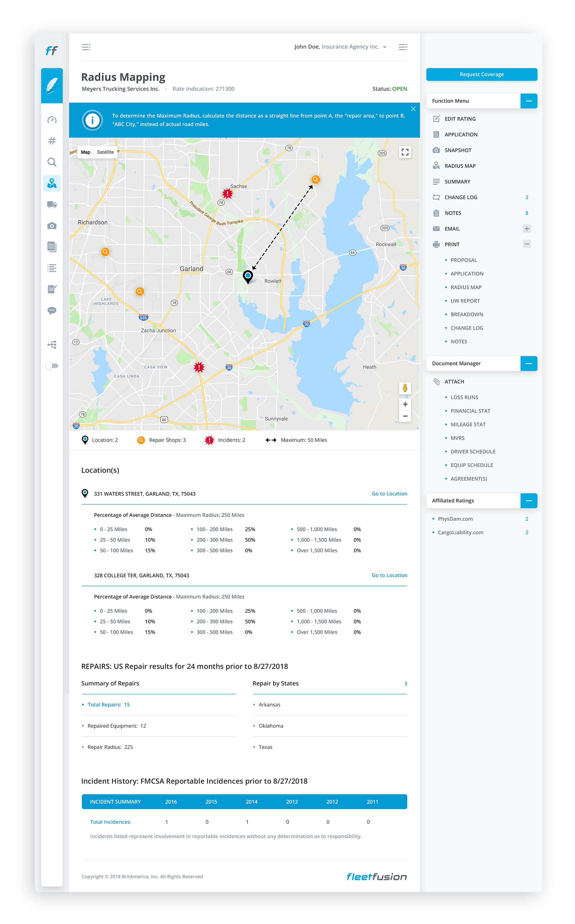Close the blue info banner

[413, 109]
